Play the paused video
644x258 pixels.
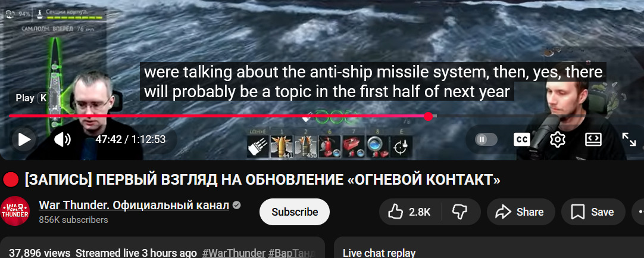click(24, 139)
